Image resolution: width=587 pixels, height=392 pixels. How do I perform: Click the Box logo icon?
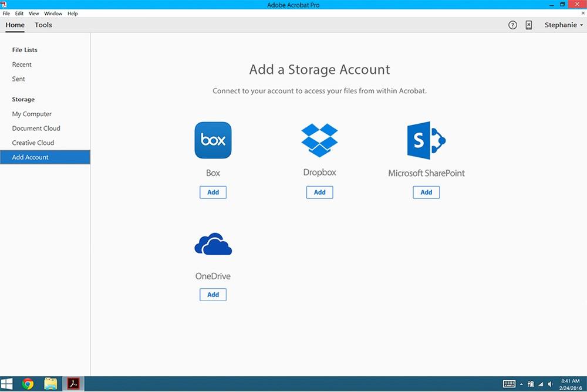[x=213, y=140]
